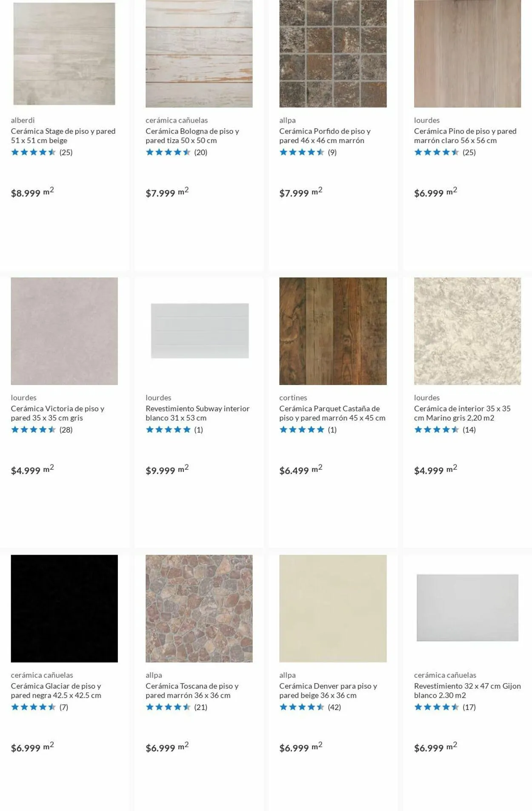Image resolution: width=532 pixels, height=811 pixels.
Task: Click the cortines brand label
Action: pos(293,397)
